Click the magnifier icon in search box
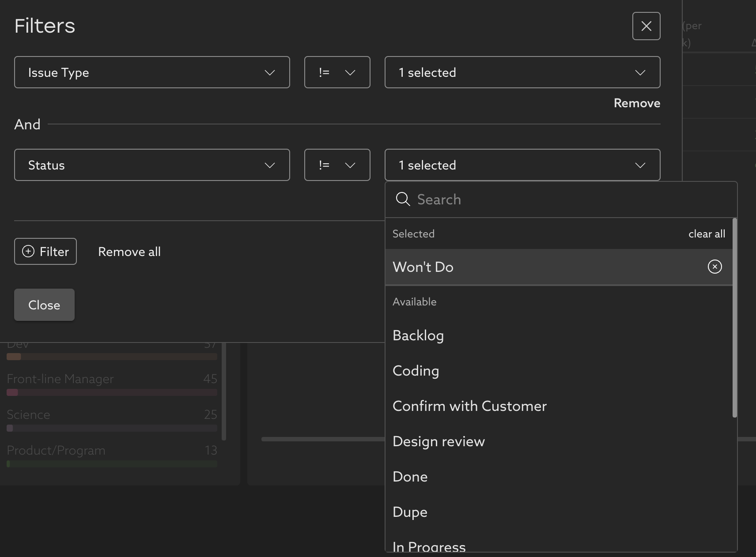Screen dimensions: 756x557 click(403, 199)
